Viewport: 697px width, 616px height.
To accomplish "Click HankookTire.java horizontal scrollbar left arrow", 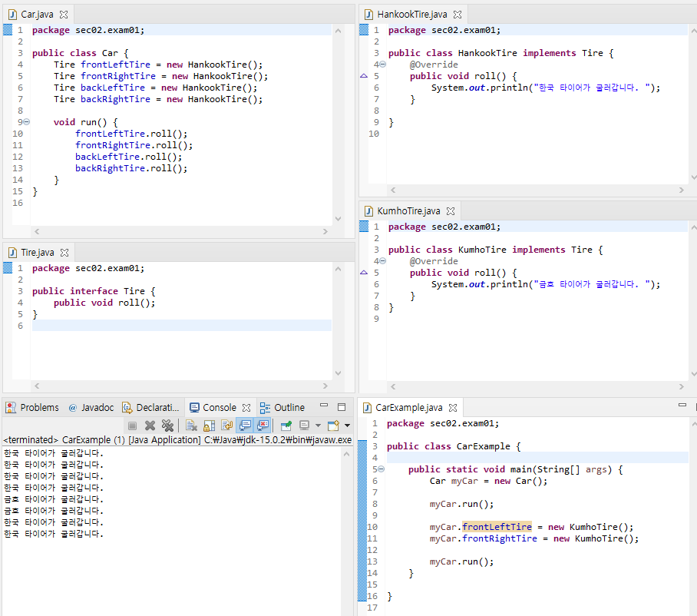I will pyautogui.click(x=393, y=190).
